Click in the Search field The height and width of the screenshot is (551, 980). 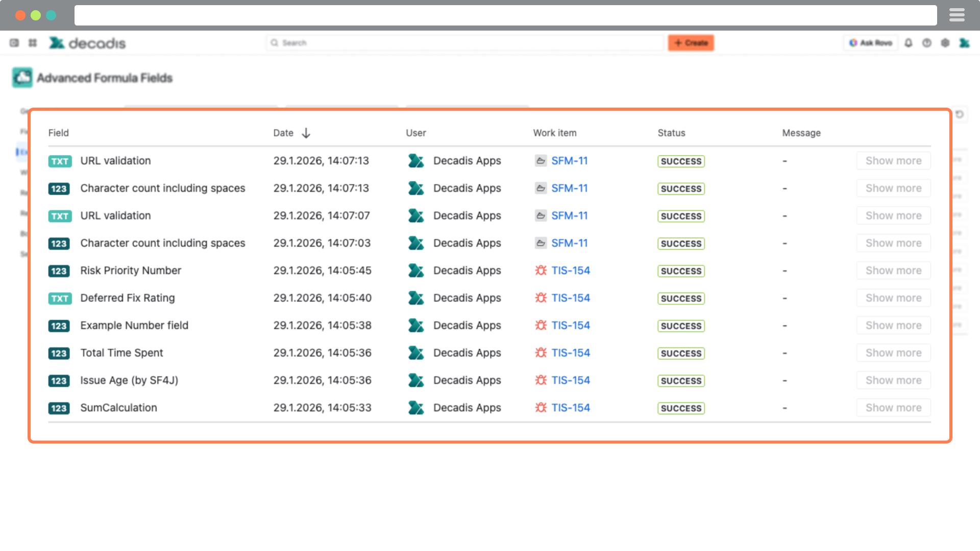(x=464, y=43)
